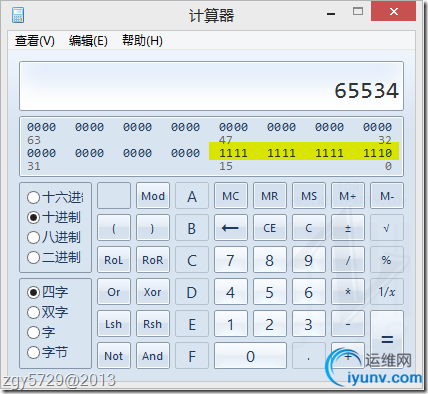Image resolution: width=428 pixels, height=394 pixels.
Task: Click the left parenthesis button
Action: tap(114, 228)
